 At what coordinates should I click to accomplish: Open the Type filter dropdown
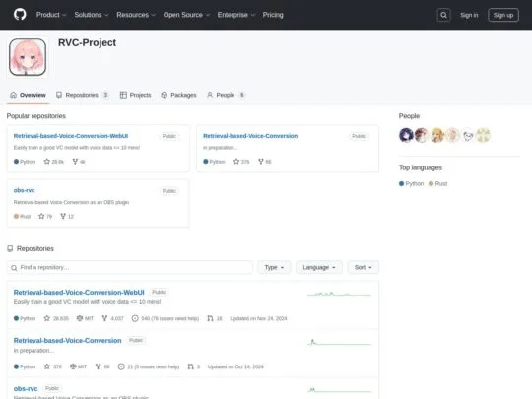(274, 267)
